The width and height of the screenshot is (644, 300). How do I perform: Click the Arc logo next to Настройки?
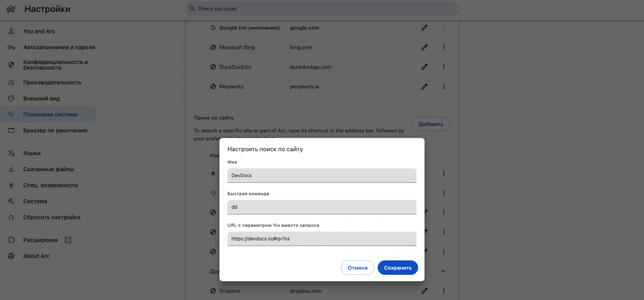coord(11,9)
